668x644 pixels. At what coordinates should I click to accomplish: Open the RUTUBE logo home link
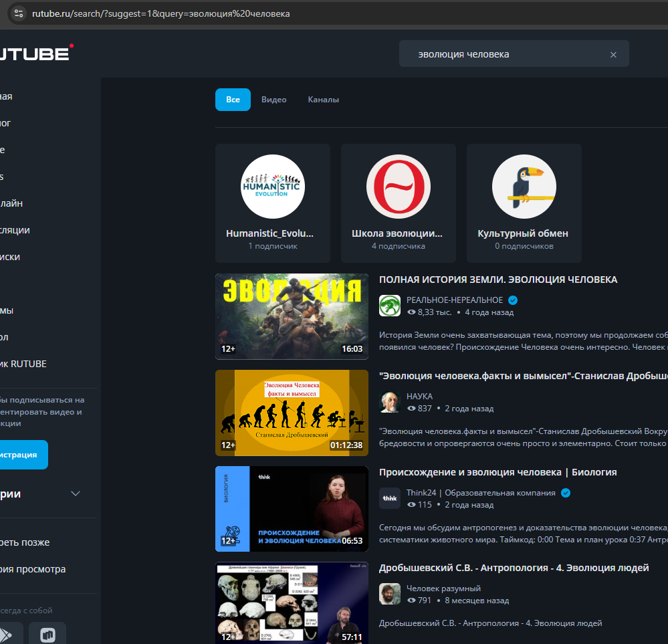[x=36, y=53]
